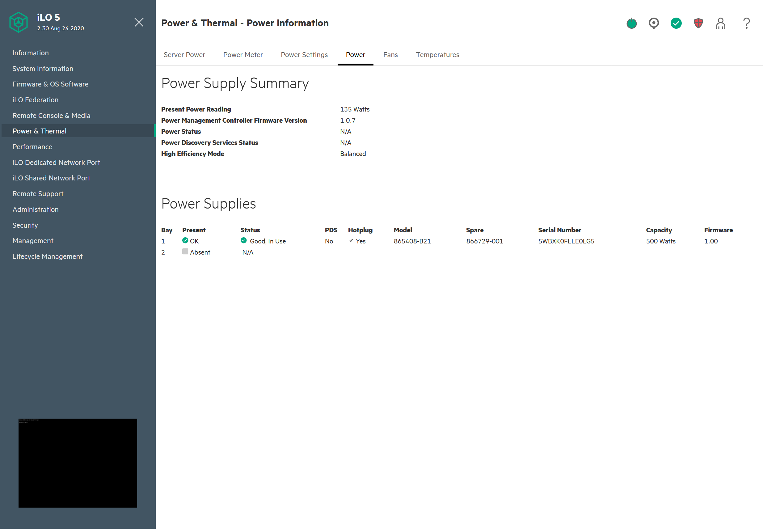Click the green system health checkmark icon

pos(676,23)
